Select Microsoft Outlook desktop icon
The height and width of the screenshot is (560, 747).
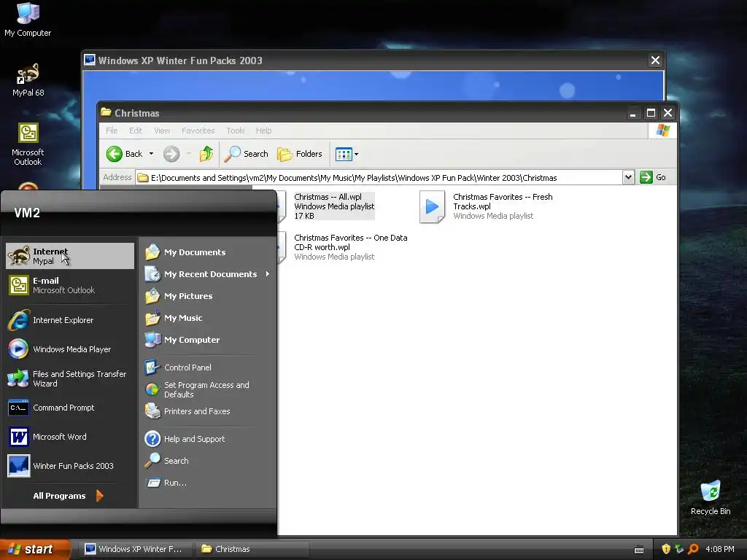pos(28,144)
